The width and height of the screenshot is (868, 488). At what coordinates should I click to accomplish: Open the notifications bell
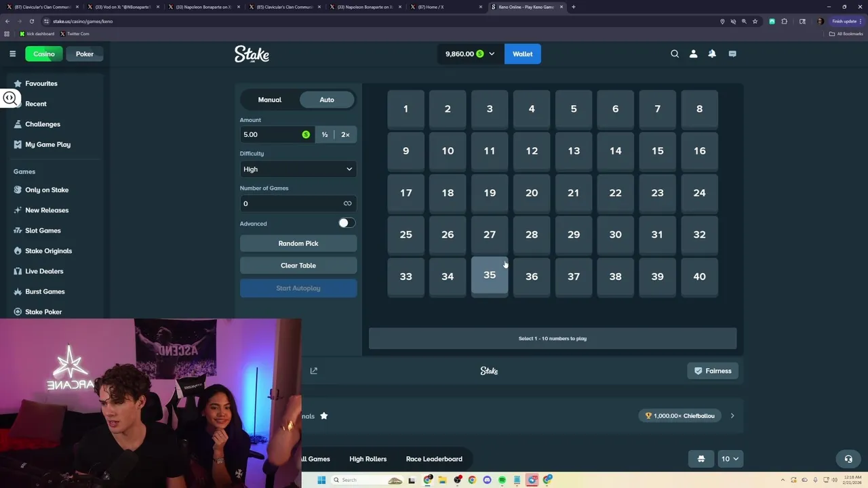pyautogui.click(x=712, y=54)
